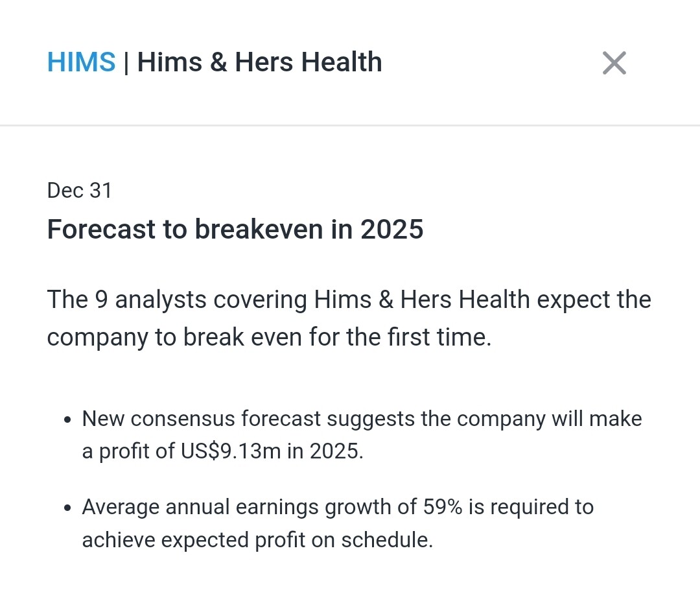Tap the '2025' year in the headline
Image resolution: width=700 pixels, height=603 pixels.
click(x=391, y=230)
